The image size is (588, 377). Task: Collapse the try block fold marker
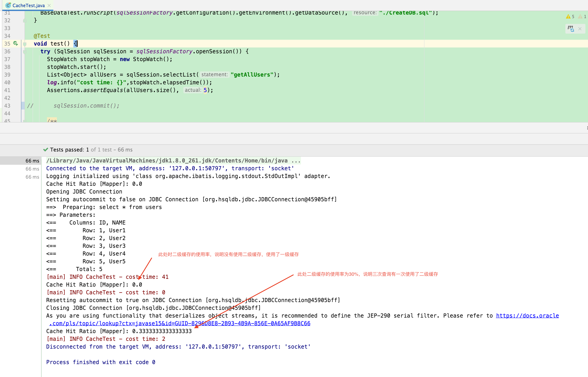point(25,52)
